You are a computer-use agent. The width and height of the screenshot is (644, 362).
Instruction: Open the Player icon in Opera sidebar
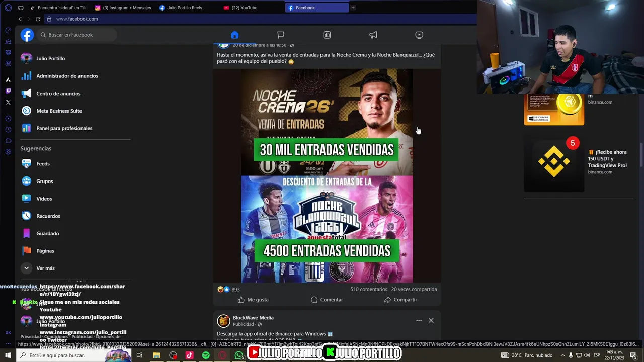(8, 119)
